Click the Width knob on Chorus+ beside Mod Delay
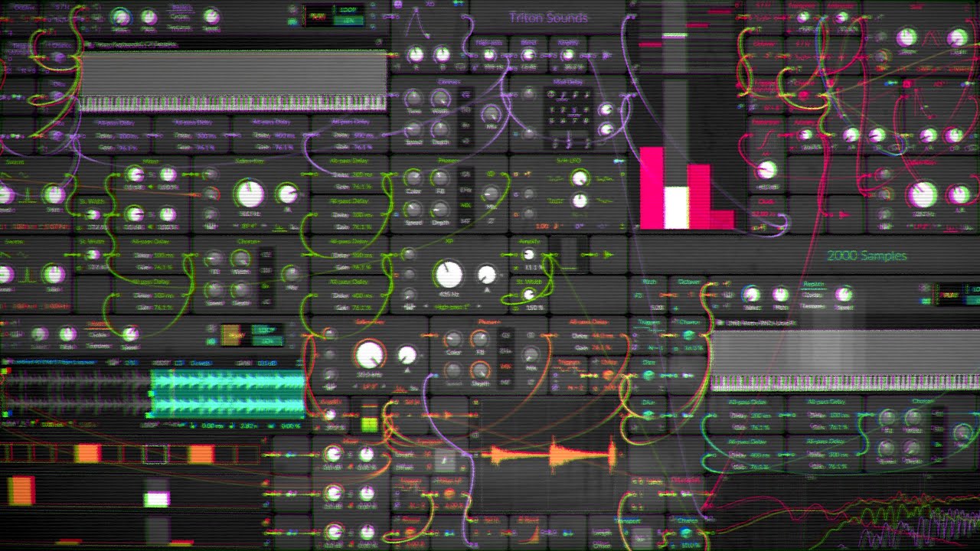This screenshot has width=980, height=551. (x=440, y=98)
